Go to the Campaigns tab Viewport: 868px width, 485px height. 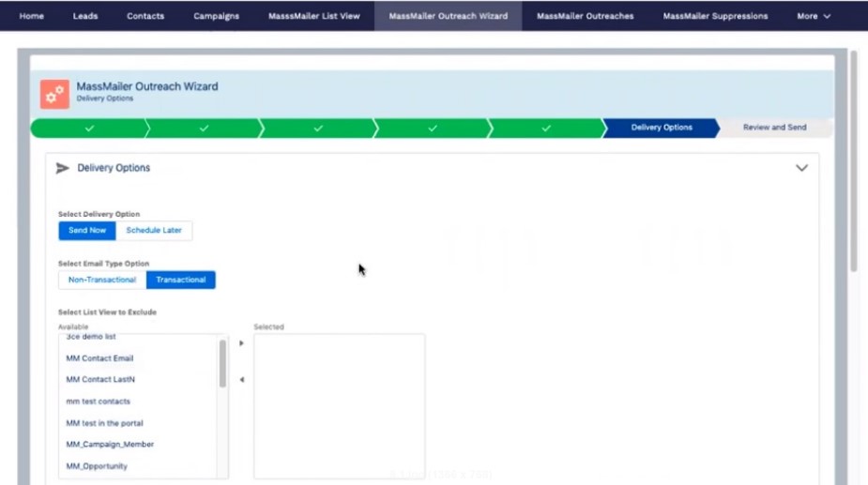(x=216, y=16)
